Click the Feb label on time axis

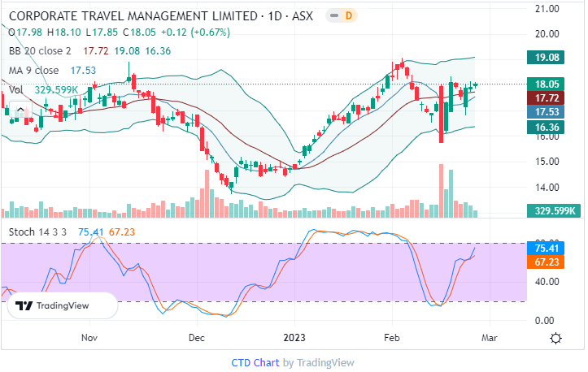(x=393, y=337)
